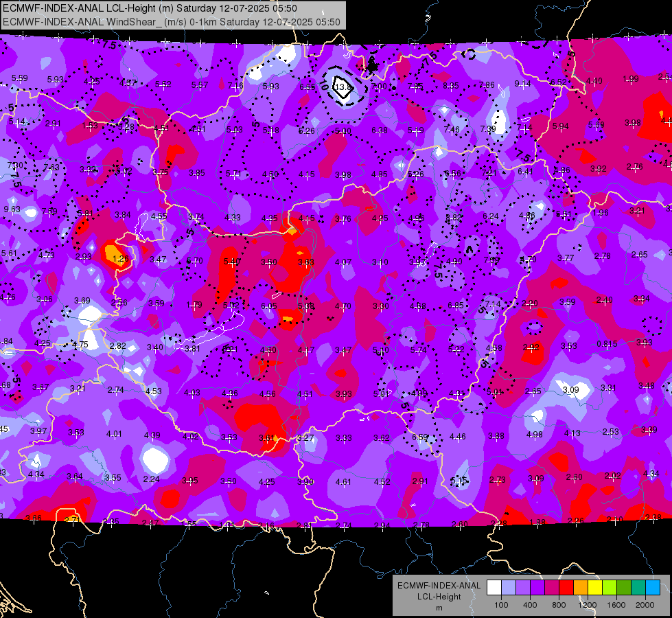Click the legend tick label 2000

[645, 605]
